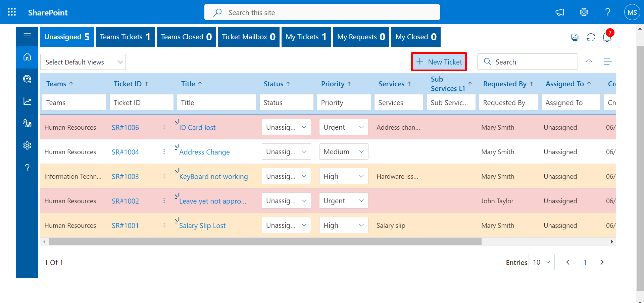Open Priority dropdown for ID Card lost
Screen dimensions: 644x303
click(344, 127)
